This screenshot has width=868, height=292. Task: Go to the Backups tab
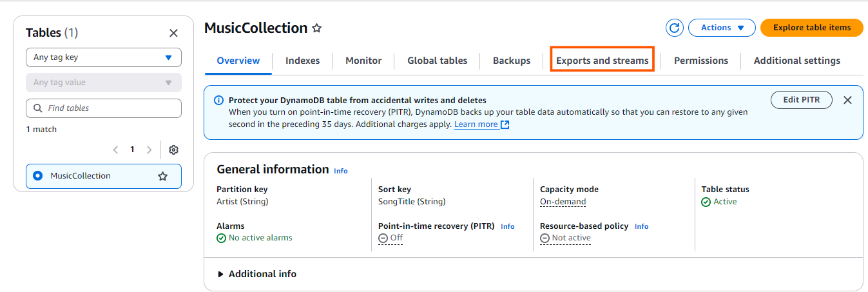point(512,61)
